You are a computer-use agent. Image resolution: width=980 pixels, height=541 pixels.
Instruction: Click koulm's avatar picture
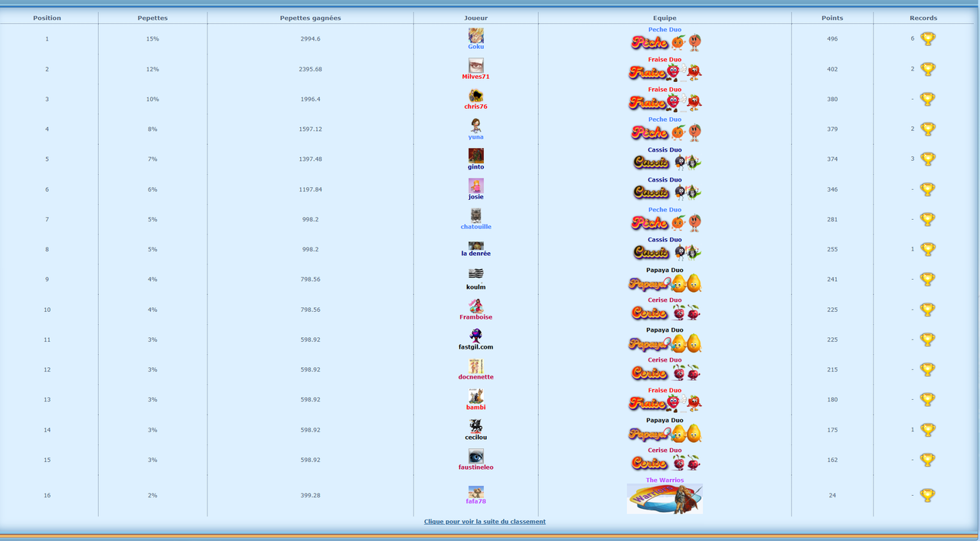pyautogui.click(x=475, y=274)
